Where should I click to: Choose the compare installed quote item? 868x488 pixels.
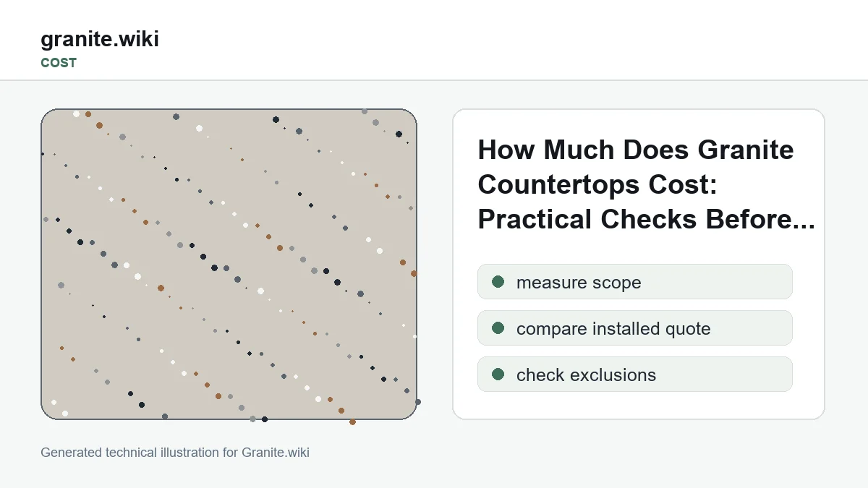[635, 328]
